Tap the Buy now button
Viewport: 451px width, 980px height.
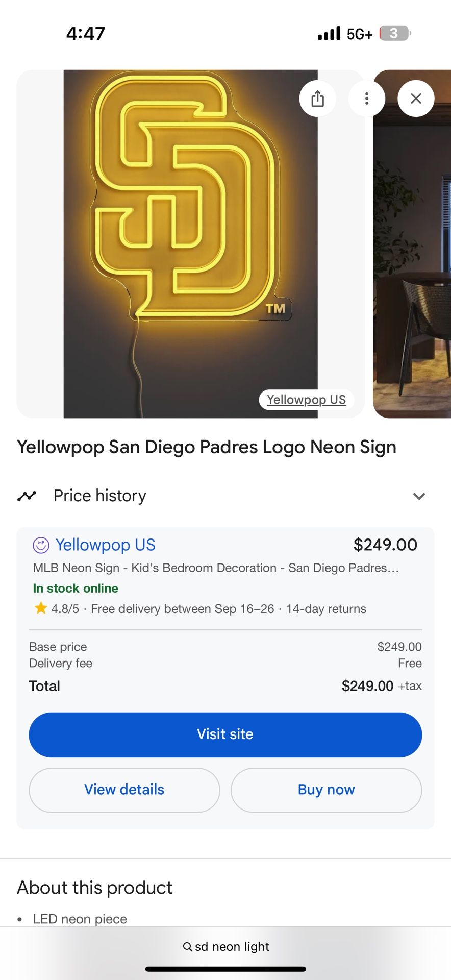(x=326, y=790)
